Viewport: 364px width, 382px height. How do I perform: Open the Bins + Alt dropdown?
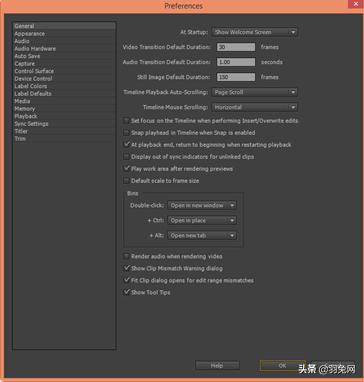(x=202, y=236)
